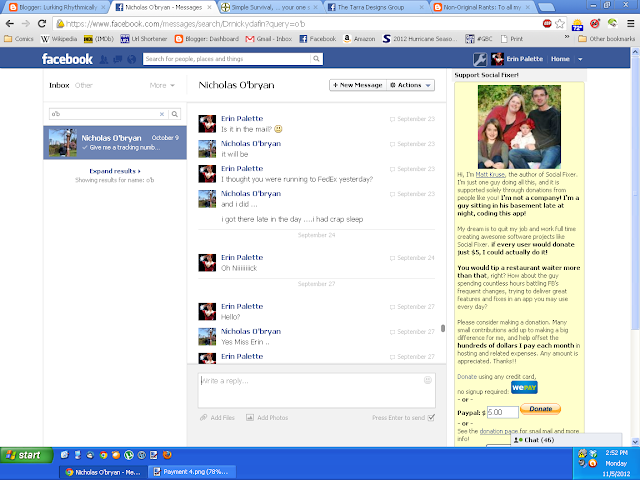Expand results link under conversation list
Screen dimensions: 640x480
click(x=115, y=171)
